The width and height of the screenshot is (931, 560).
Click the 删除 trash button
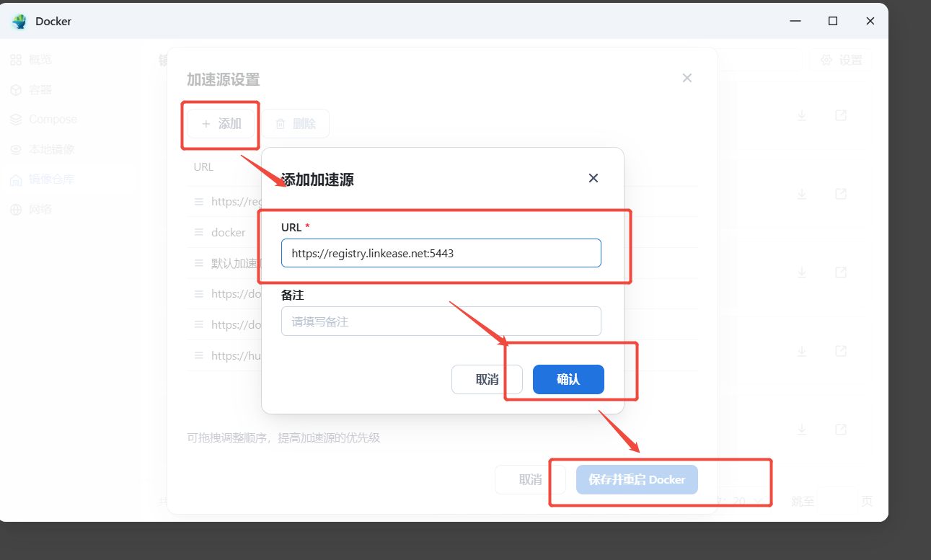pyautogui.click(x=295, y=124)
